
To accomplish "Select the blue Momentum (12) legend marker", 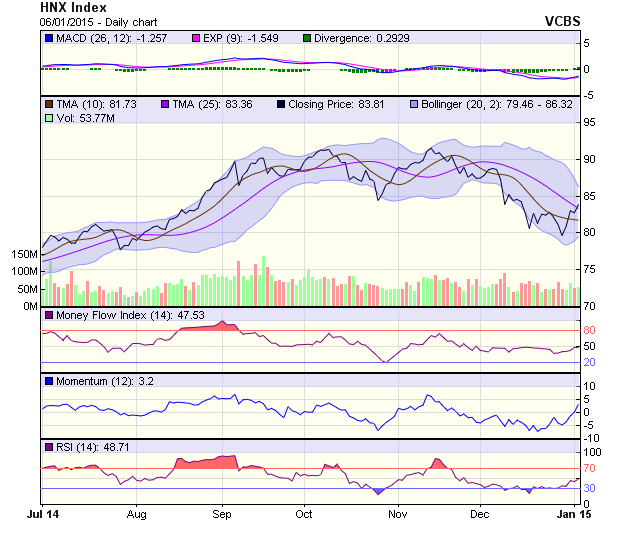I will tap(49, 381).
